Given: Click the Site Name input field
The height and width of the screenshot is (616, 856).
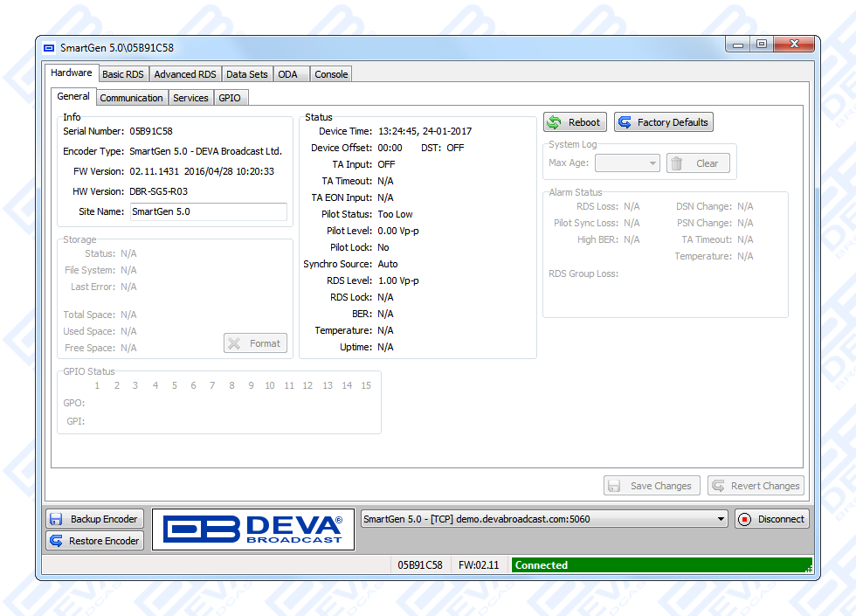Looking at the screenshot, I should point(208,211).
